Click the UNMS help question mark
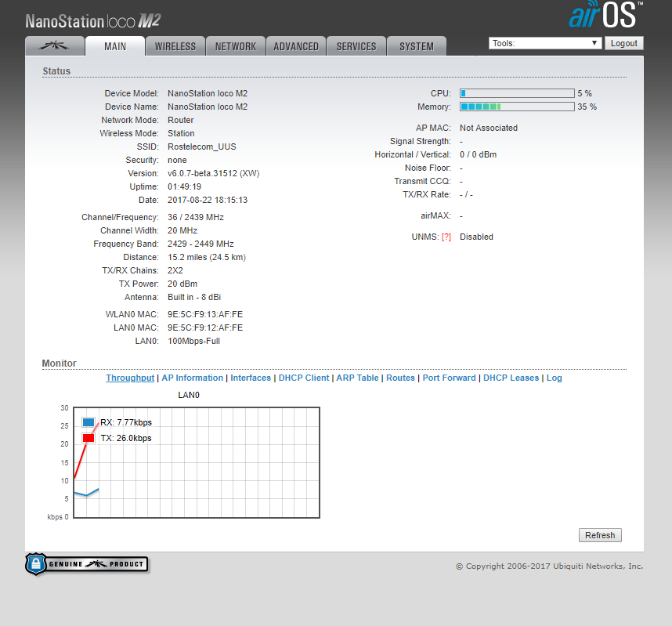 446,237
